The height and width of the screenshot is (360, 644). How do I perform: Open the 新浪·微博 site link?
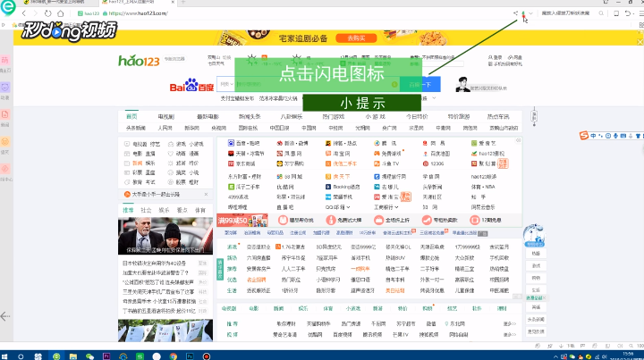[292, 143]
